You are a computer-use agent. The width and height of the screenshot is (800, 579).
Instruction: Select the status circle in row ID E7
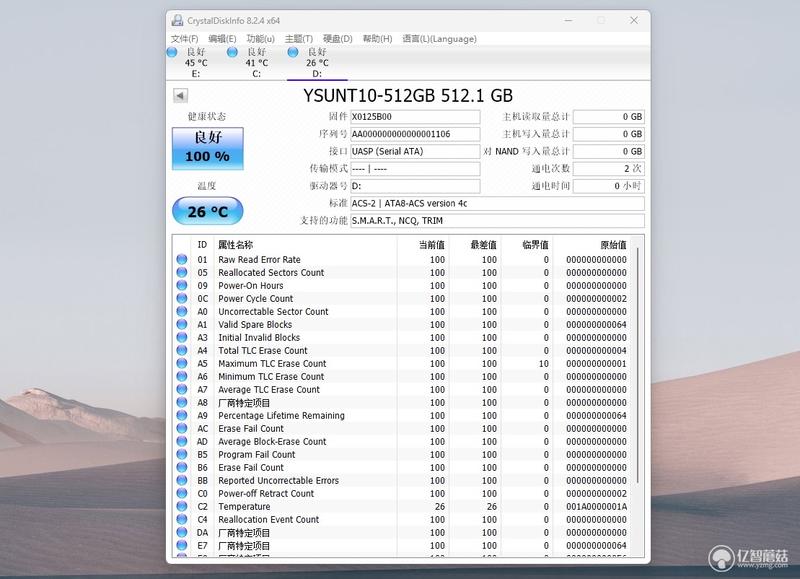tap(182, 545)
